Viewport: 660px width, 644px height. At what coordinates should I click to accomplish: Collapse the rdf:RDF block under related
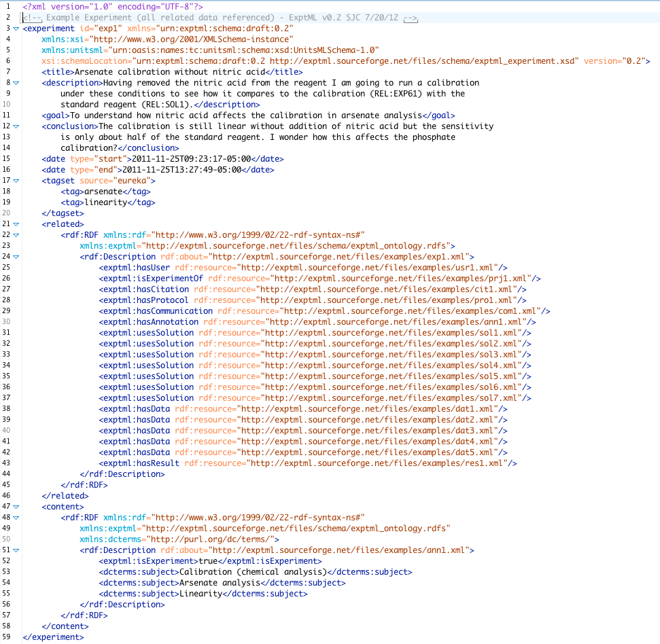(16, 234)
